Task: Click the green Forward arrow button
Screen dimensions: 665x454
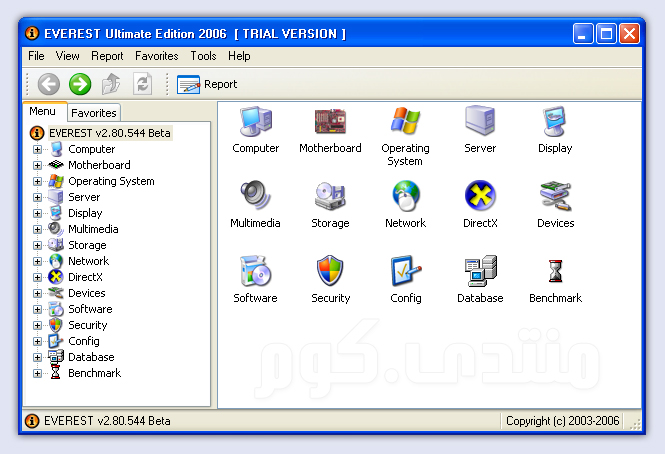Action: click(x=80, y=85)
